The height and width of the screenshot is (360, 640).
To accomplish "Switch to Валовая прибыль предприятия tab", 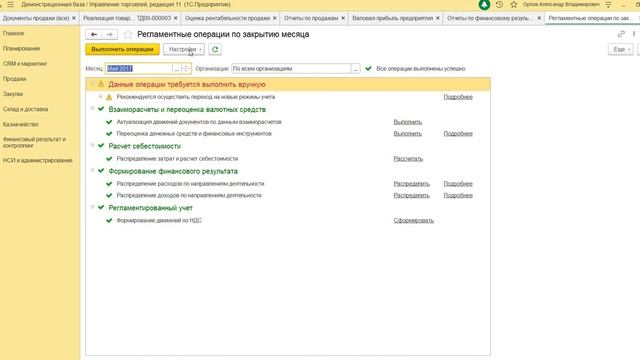I will (393, 18).
